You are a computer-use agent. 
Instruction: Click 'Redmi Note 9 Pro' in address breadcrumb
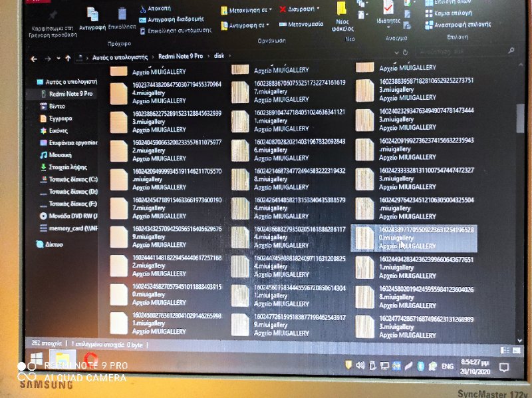tap(179, 58)
